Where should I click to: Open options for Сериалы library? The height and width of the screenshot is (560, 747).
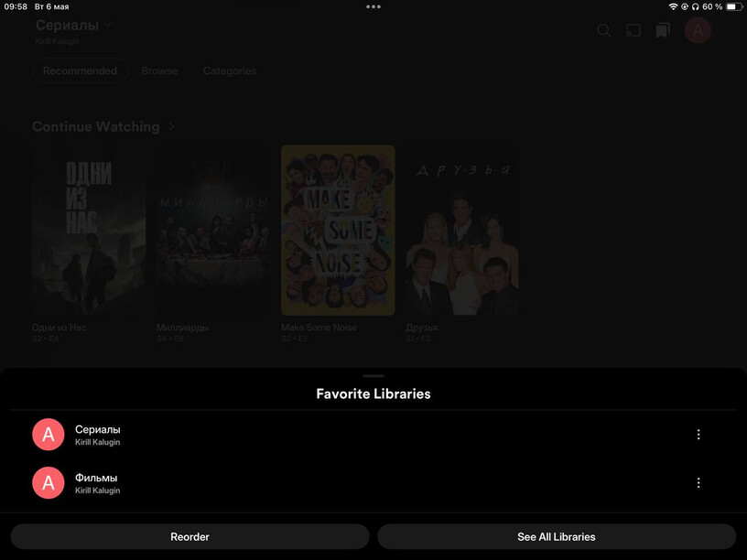pyautogui.click(x=698, y=435)
